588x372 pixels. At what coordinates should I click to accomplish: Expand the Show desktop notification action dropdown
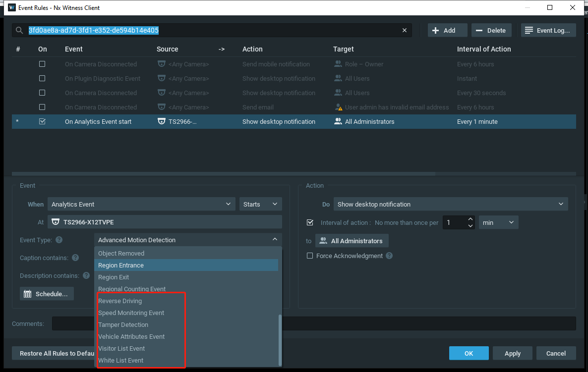tap(450, 204)
